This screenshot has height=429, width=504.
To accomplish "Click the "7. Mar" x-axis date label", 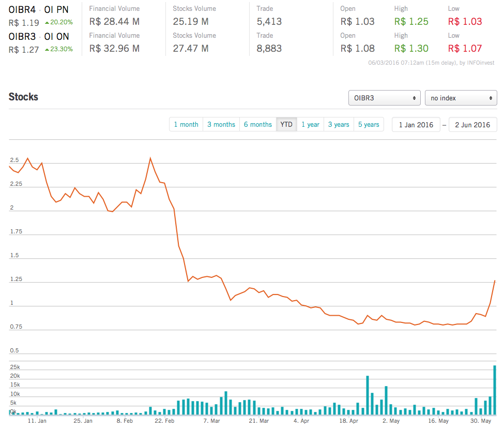I will tap(212, 421).
